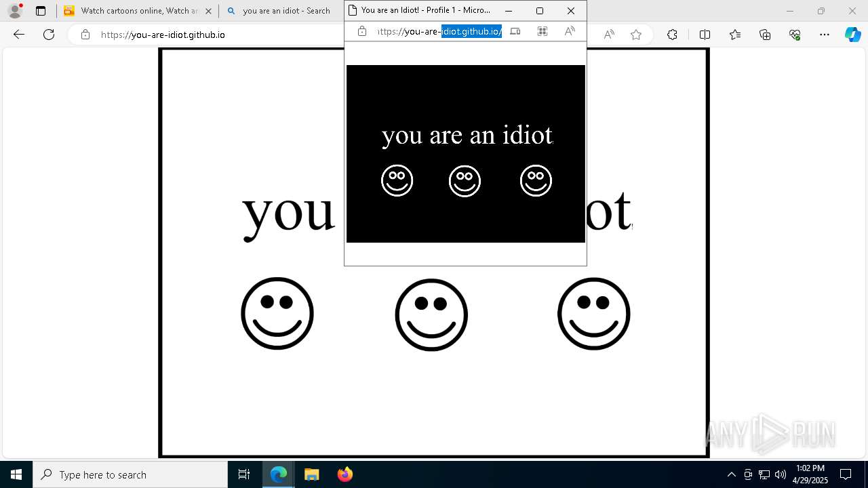Image resolution: width=868 pixels, height=488 pixels.
Task: Click the popup window page title icon
Action: tap(352, 10)
